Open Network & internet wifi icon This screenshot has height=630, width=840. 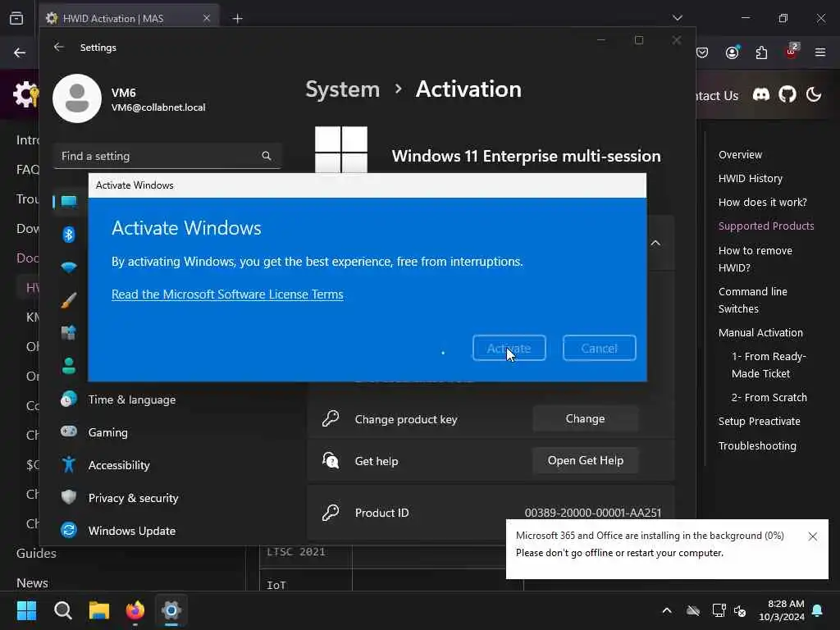[x=69, y=267]
